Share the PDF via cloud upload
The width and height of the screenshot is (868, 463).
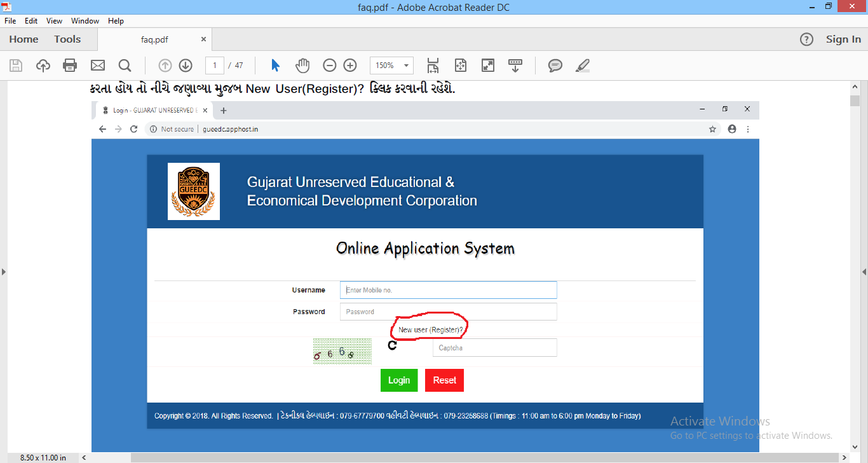pos(43,65)
